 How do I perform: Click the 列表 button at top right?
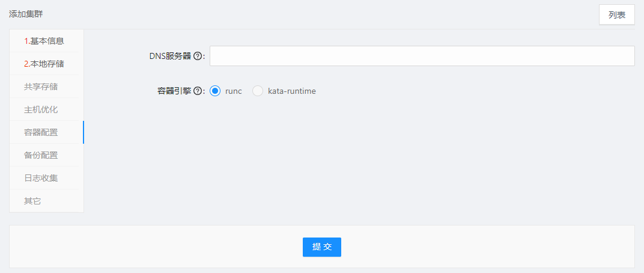[x=617, y=15]
